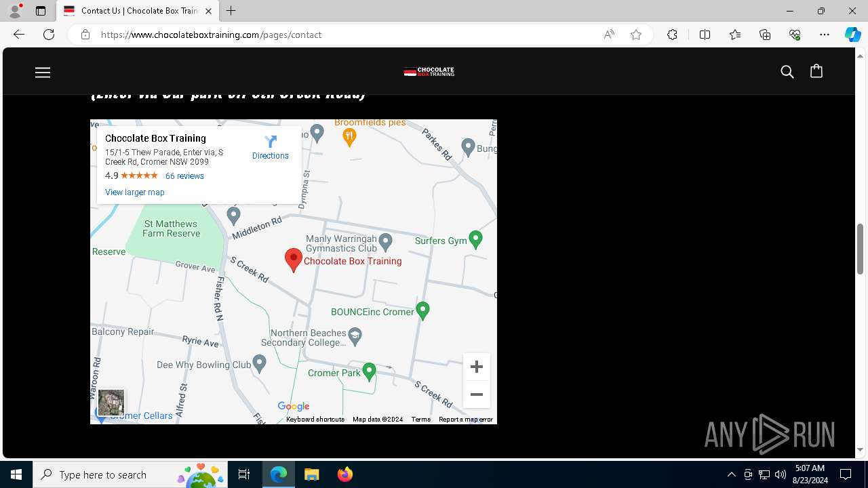
Task: Click the browser Back arrow
Action: click(x=19, y=35)
